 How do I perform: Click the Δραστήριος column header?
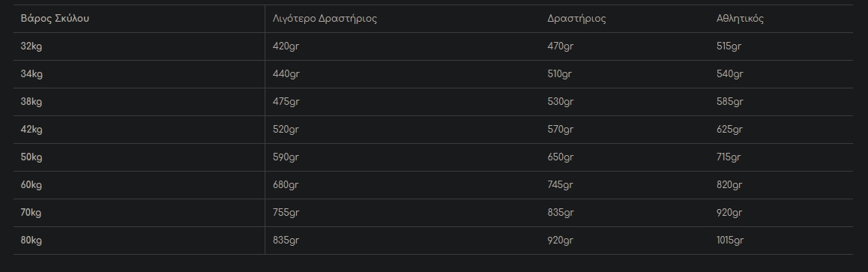pyautogui.click(x=577, y=18)
